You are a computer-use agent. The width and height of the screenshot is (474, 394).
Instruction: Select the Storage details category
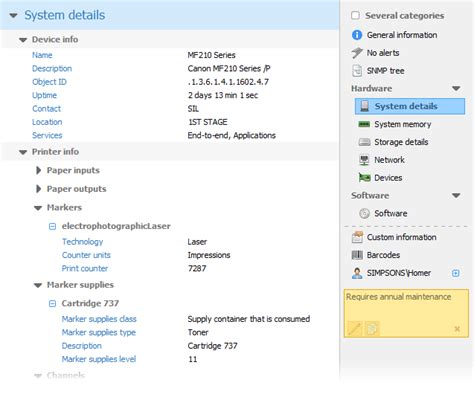[x=401, y=142]
